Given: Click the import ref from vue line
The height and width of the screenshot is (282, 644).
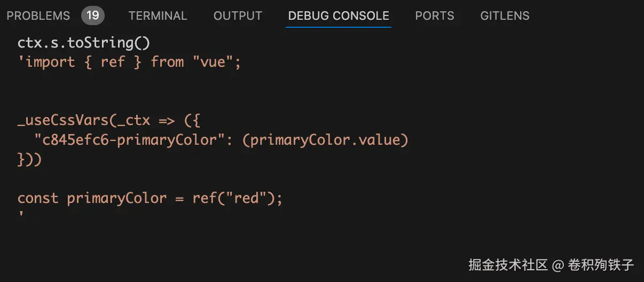Looking at the screenshot, I should click(x=129, y=62).
